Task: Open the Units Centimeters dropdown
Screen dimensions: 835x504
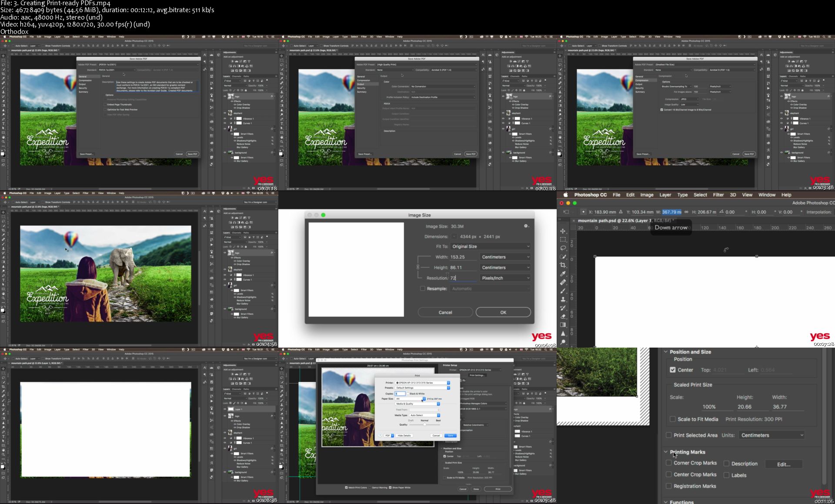Action: 772,435
